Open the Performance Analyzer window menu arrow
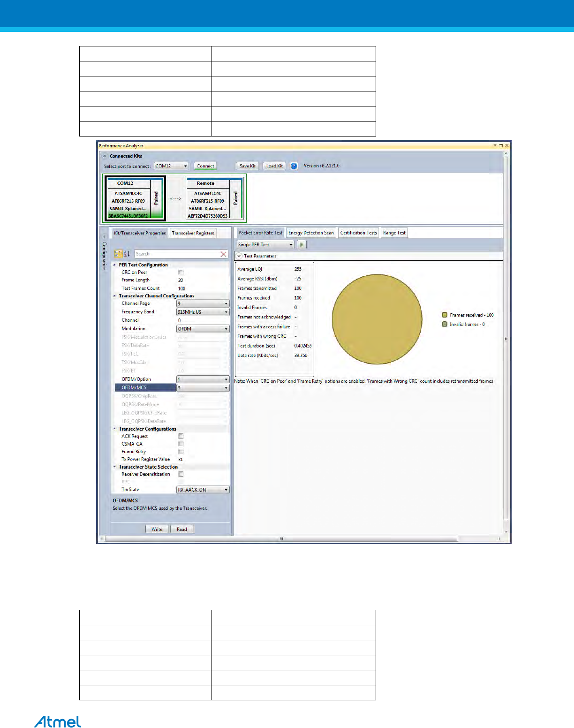This screenshot has width=574, height=728. pos(495,145)
